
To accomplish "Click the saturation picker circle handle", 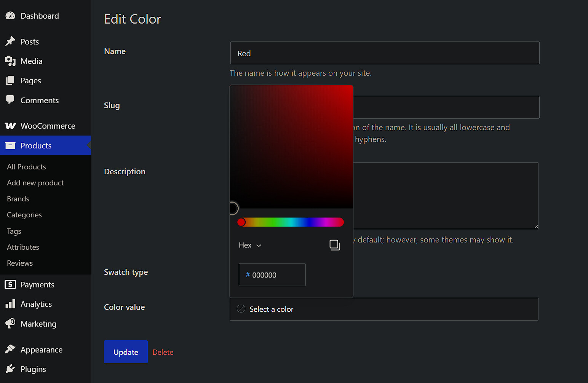I will click(x=233, y=208).
